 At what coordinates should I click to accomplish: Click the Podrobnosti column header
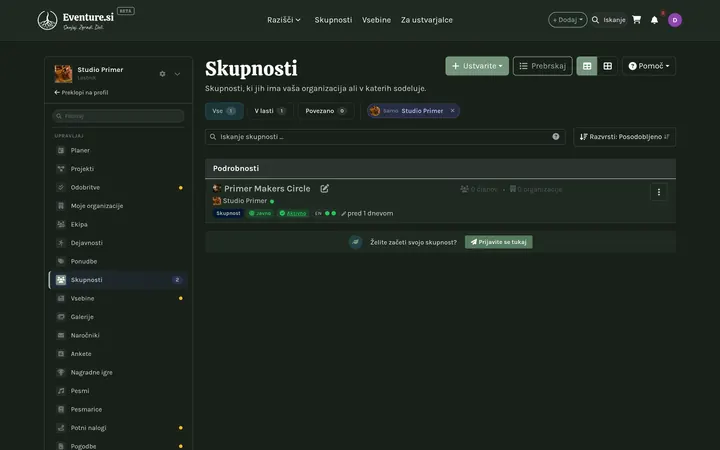(x=236, y=168)
